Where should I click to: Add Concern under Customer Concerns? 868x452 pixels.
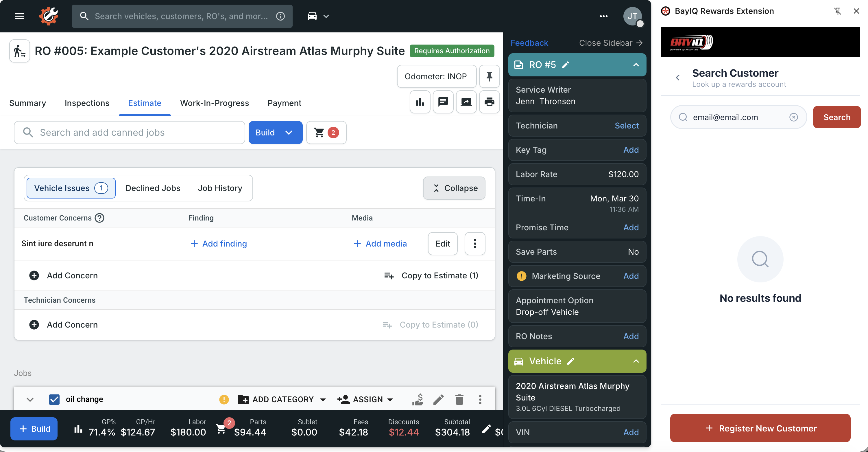tap(64, 275)
